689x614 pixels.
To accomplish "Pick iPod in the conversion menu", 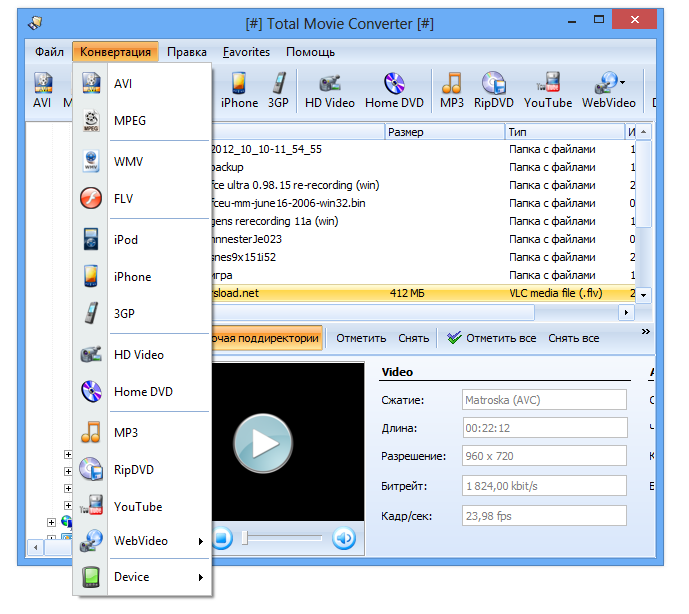I will [142, 240].
